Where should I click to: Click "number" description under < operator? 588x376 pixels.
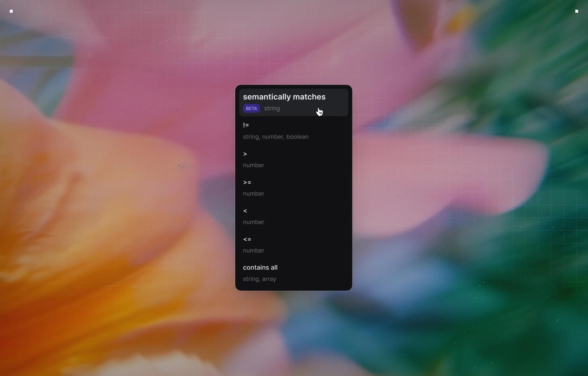click(x=253, y=222)
